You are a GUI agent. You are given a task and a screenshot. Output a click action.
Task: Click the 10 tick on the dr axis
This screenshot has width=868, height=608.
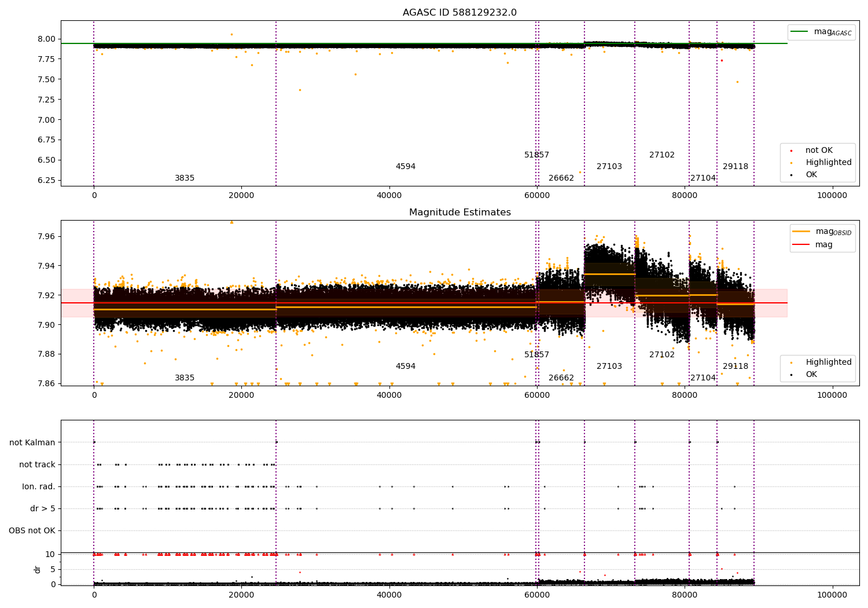point(50,554)
